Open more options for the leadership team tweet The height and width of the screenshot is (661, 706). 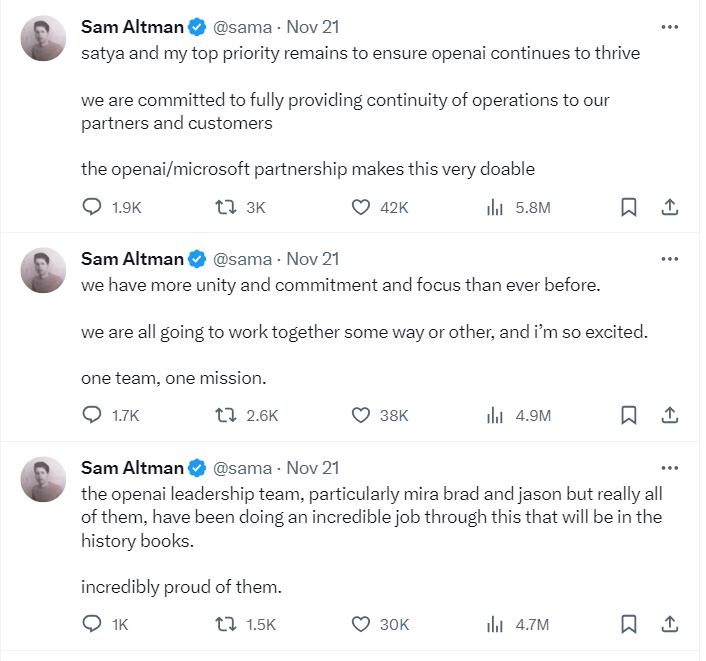click(670, 467)
